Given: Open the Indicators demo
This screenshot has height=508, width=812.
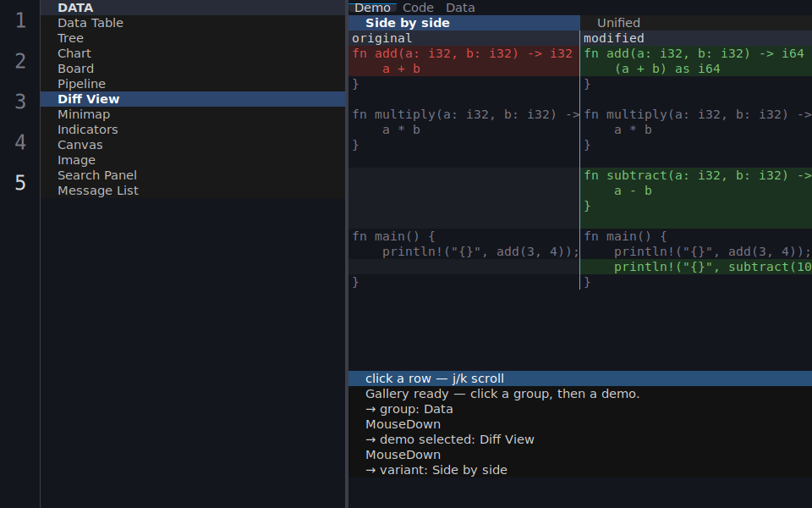Looking at the screenshot, I should click(x=193, y=130).
